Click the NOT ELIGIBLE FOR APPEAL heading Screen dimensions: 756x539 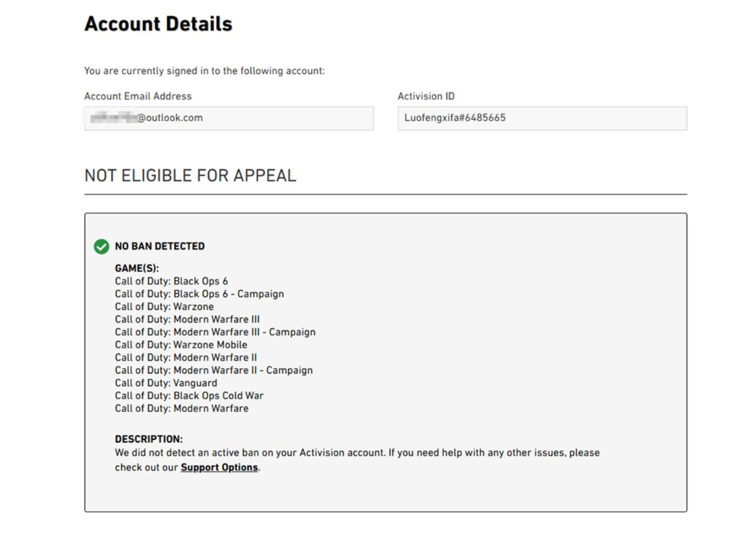point(191,176)
